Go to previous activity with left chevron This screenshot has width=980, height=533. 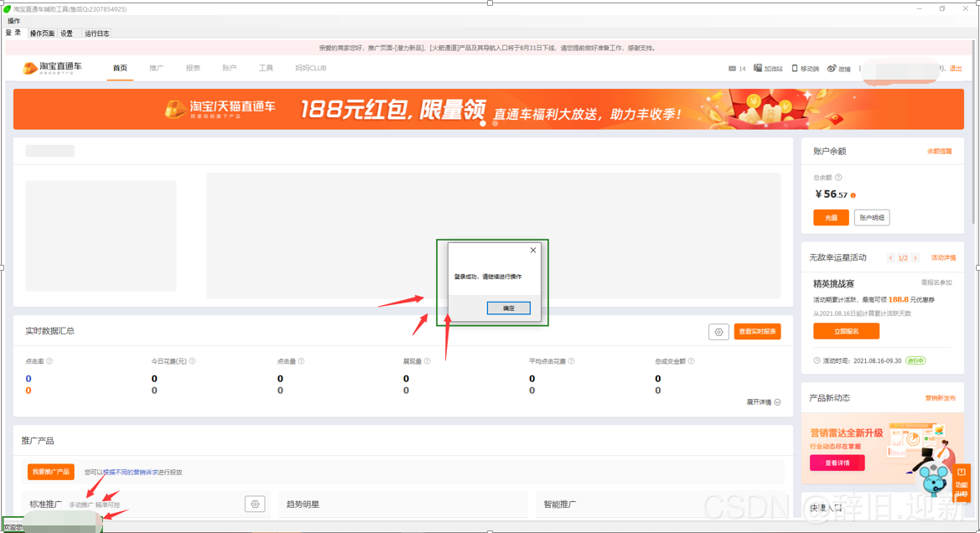point(890,258)
